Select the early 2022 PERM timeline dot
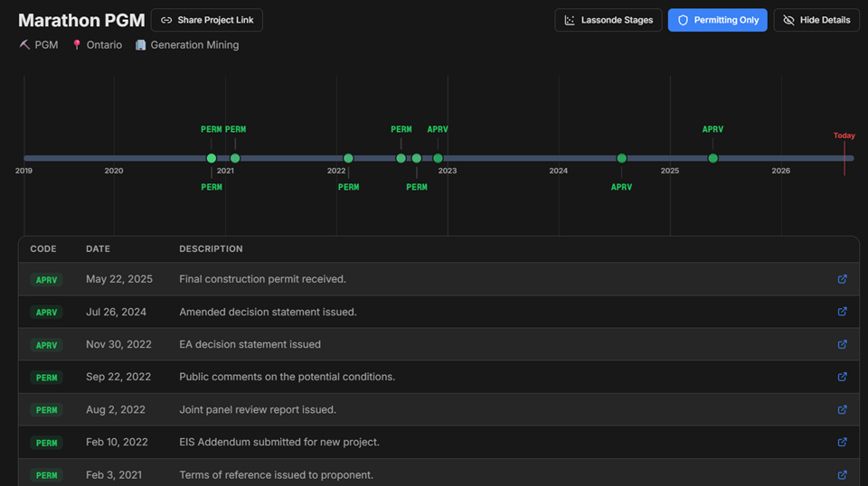868x486 pixels. 348,158
